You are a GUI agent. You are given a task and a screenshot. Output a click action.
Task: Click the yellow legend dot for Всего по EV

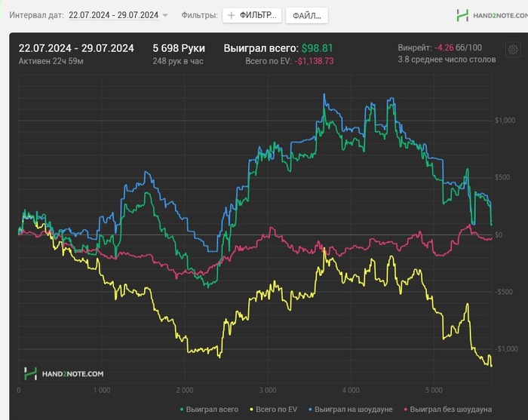[x=251, y=409]
